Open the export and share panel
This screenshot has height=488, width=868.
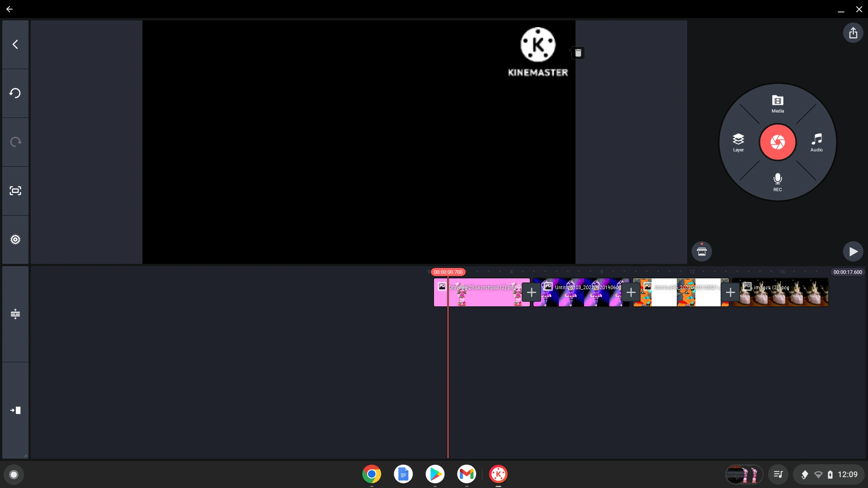(x=854, y=33)
